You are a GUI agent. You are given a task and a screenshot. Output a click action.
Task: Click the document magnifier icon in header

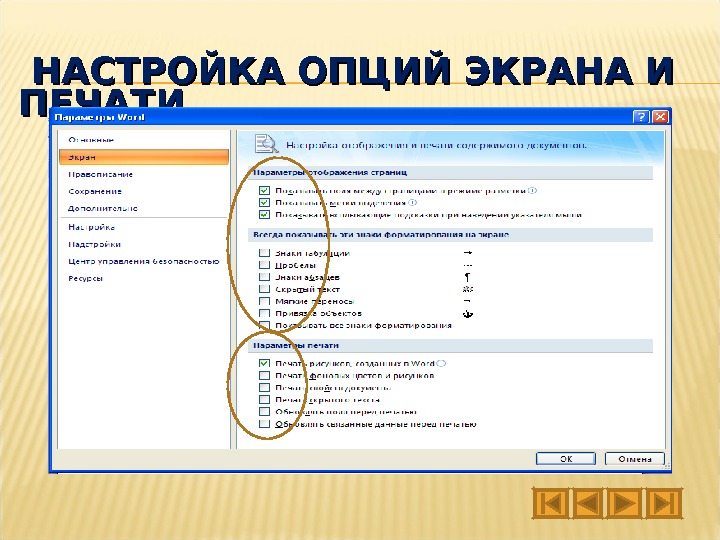(x=266, y=144)
